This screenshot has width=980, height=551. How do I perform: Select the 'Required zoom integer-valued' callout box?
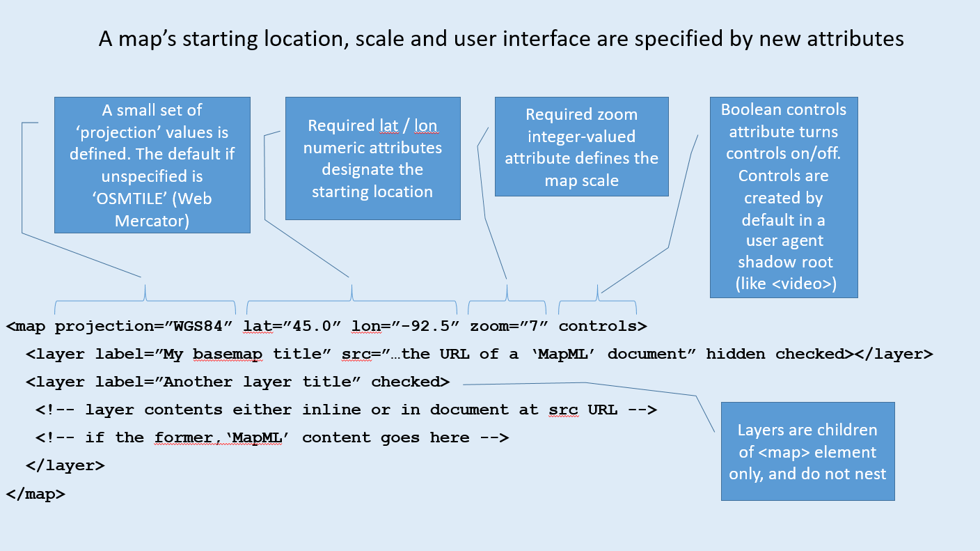click(582, 147)
